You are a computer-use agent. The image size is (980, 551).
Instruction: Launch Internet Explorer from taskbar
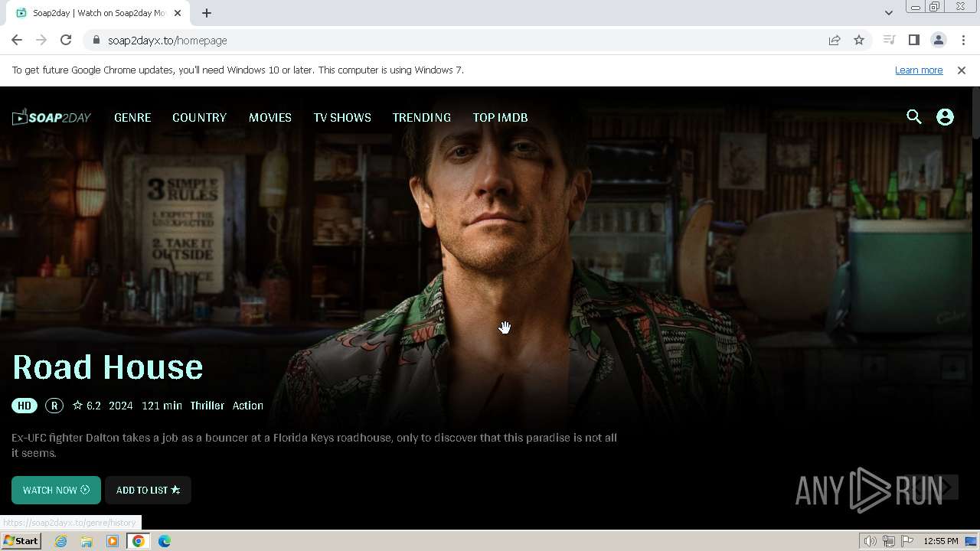click(61, 541)
